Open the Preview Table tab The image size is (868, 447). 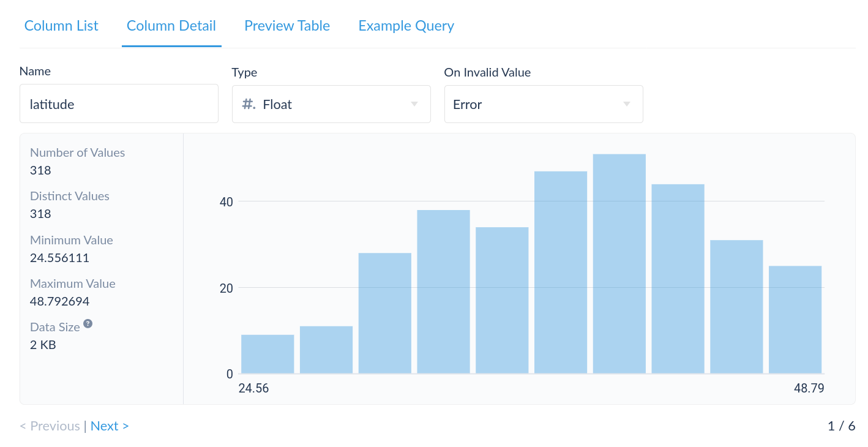(287, 26)
